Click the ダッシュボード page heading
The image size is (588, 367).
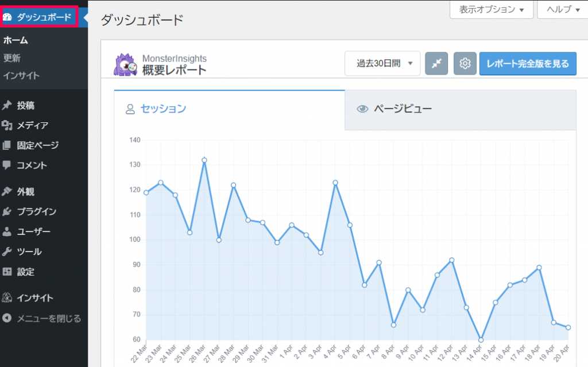142,20
